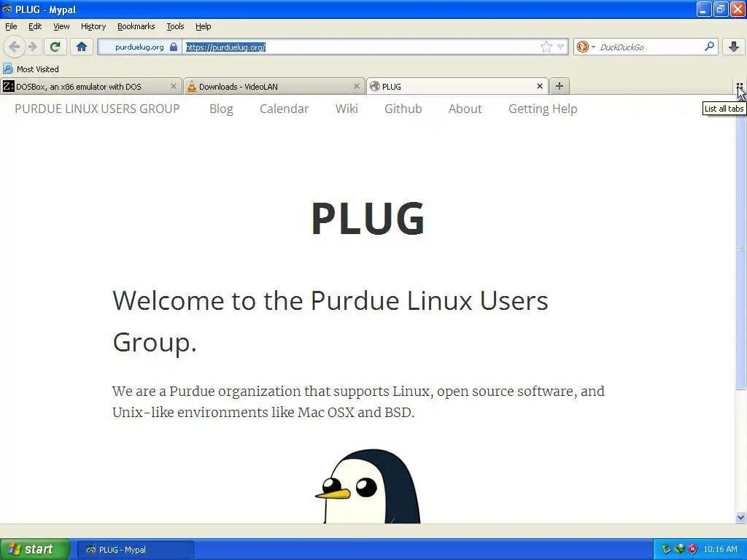Open the Wiki link
The height and width of the screenshot is (560, 747).
pyautogui.click(x=347, y=109)
